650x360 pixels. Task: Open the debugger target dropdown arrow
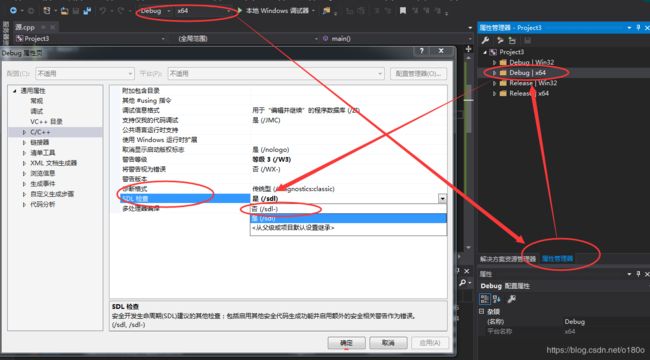point(313,11)
